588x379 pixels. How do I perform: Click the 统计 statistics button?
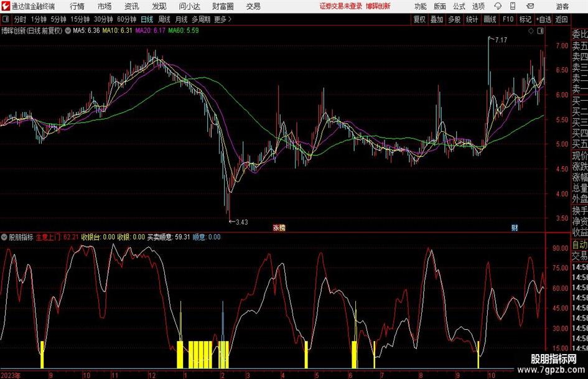(472, 19)
